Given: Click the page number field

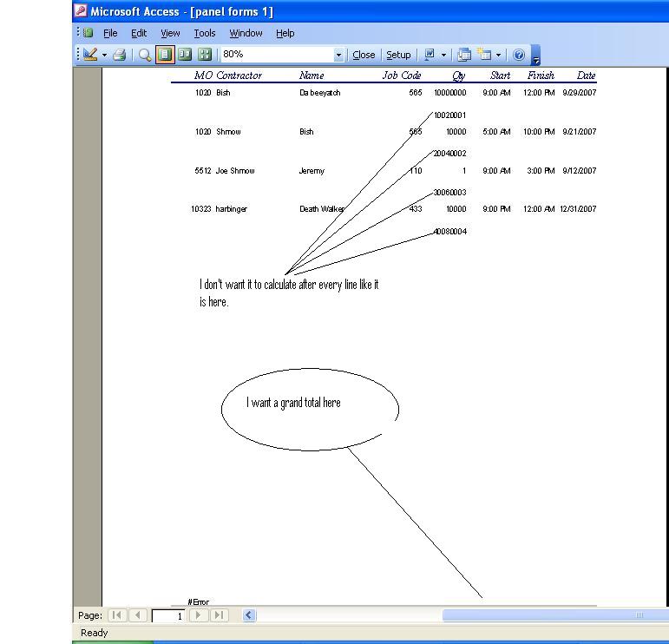Looking at the screenshot, I should click(x=168, y=616).
